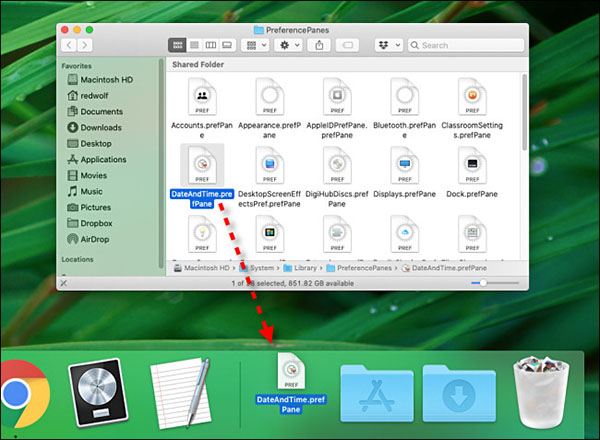Switch to list view mode
This screenshot has height=440, width=600.
coord(195,45)
